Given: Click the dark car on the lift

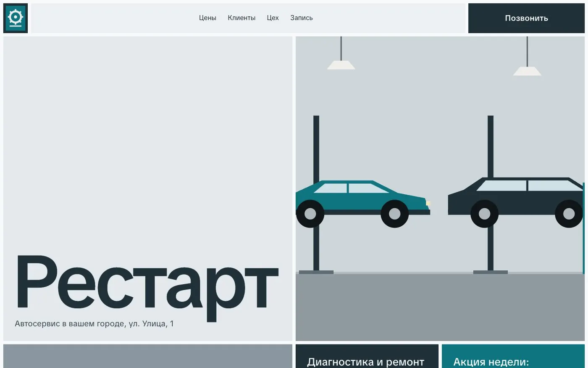Looking at the screenshot, I should [516, 202].
